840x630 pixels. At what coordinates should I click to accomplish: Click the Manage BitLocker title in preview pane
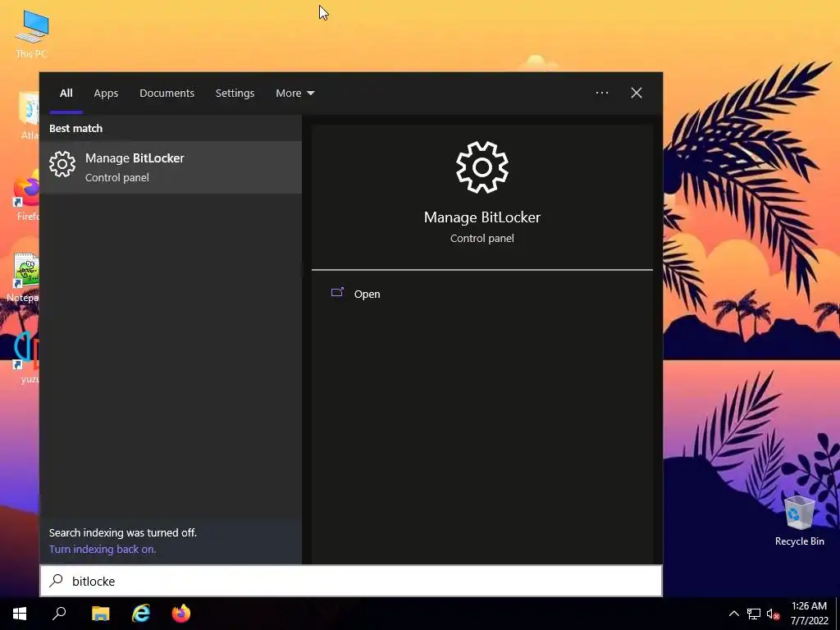pyautogui.click(x=482, y=217)
